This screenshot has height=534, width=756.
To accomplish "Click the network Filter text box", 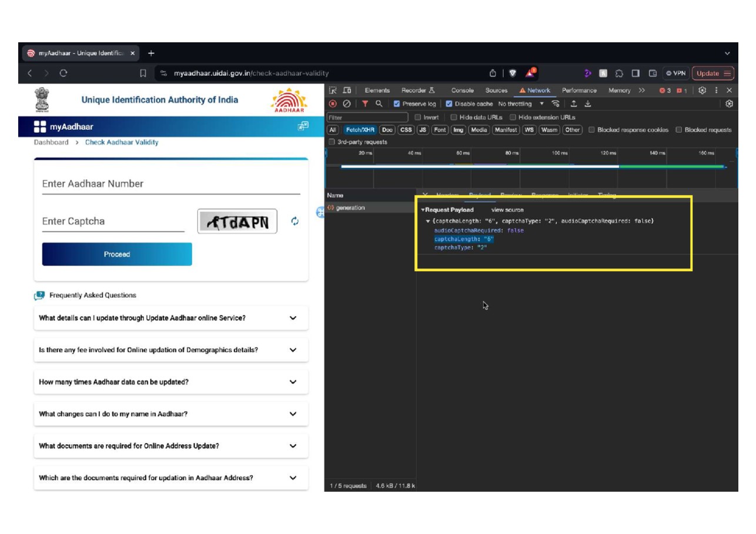I will coord(367,117).
